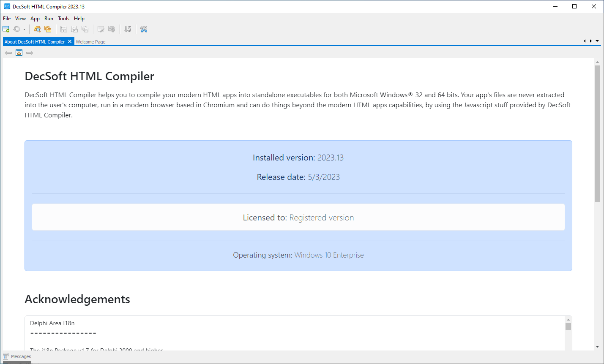This screenshot has height=364, width=604.
Task: Open the tab list dropdown arrow
Action: (597, 41)
